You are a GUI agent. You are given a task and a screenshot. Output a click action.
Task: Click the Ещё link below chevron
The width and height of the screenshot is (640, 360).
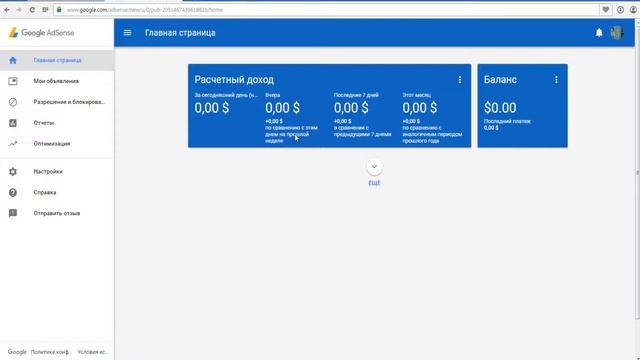374,182
